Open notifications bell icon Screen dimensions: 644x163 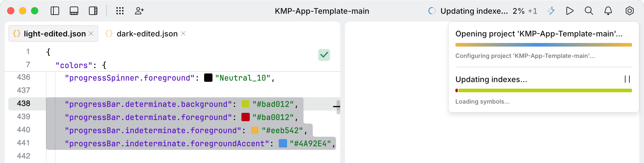click(608, 11)
